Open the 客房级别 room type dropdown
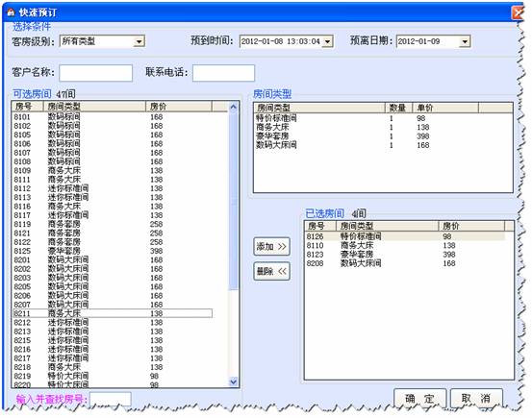Viewport: 532px width, 418px height. 139,41
